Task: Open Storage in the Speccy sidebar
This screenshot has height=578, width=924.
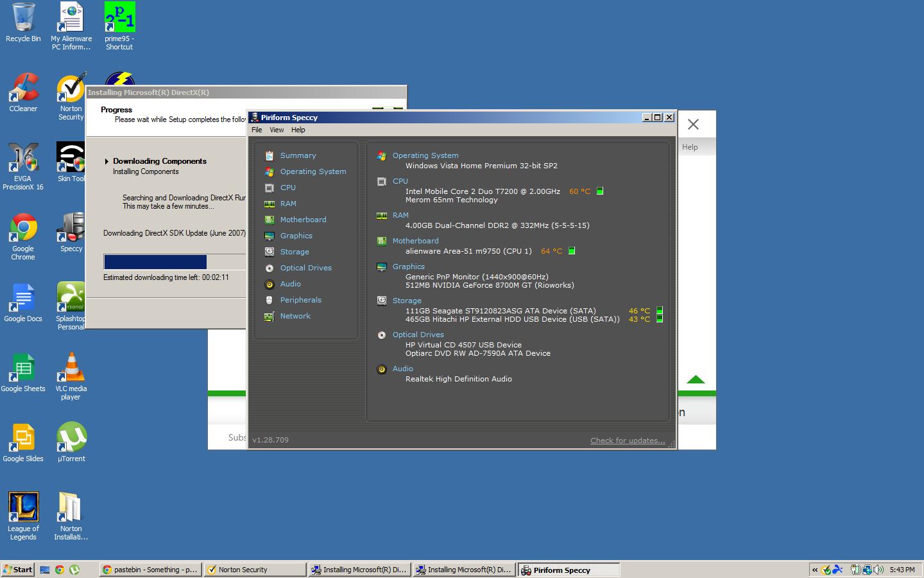Action: click(x=295, y=252)
